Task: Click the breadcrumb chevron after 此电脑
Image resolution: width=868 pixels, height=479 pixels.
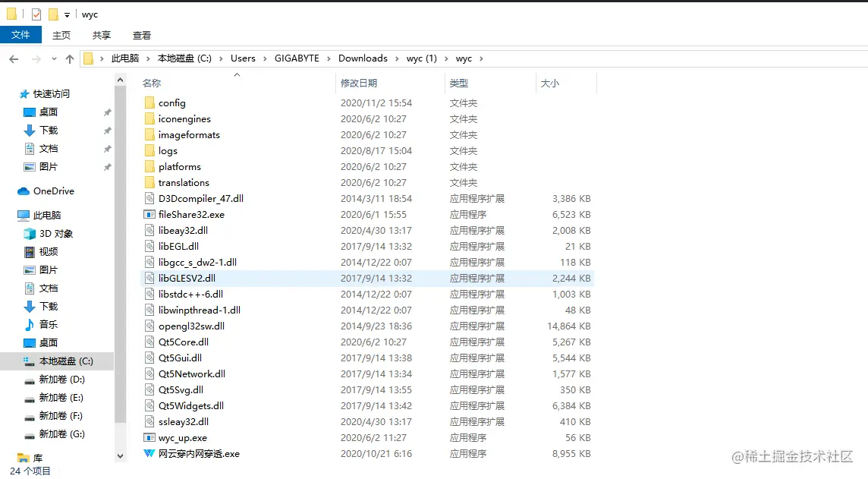Action: [x=149, y=58]
